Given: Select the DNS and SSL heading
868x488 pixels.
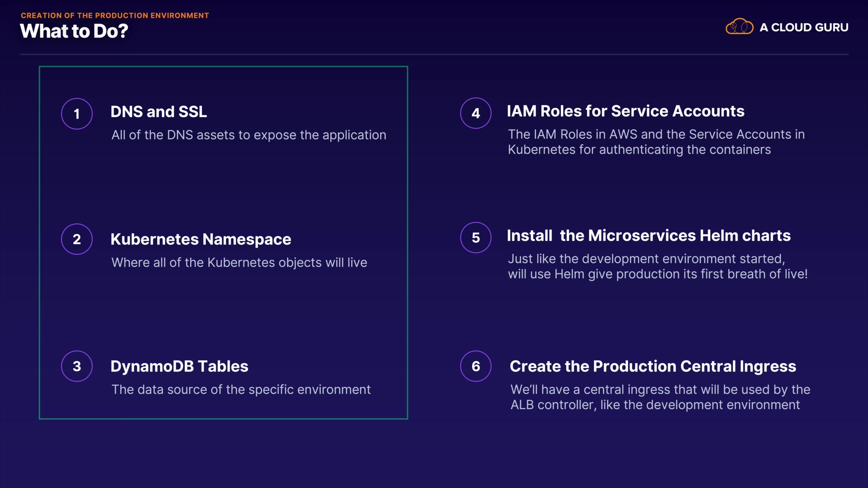Looking at the screenshot, I should pyautogui.click(x=159, y=112).
